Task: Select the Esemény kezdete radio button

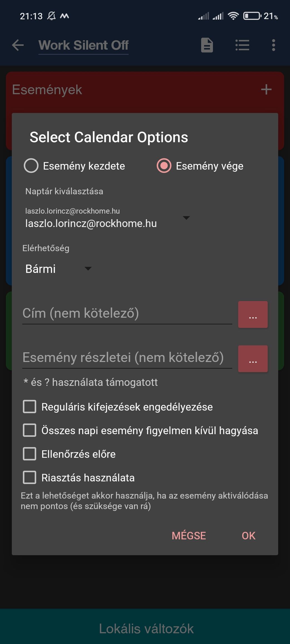Action: click(31, 166)
